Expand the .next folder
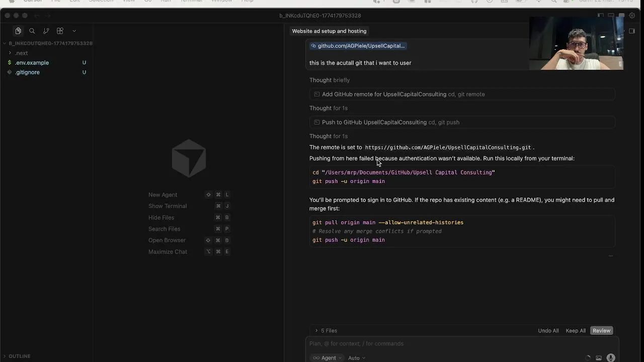 point(21,53)
